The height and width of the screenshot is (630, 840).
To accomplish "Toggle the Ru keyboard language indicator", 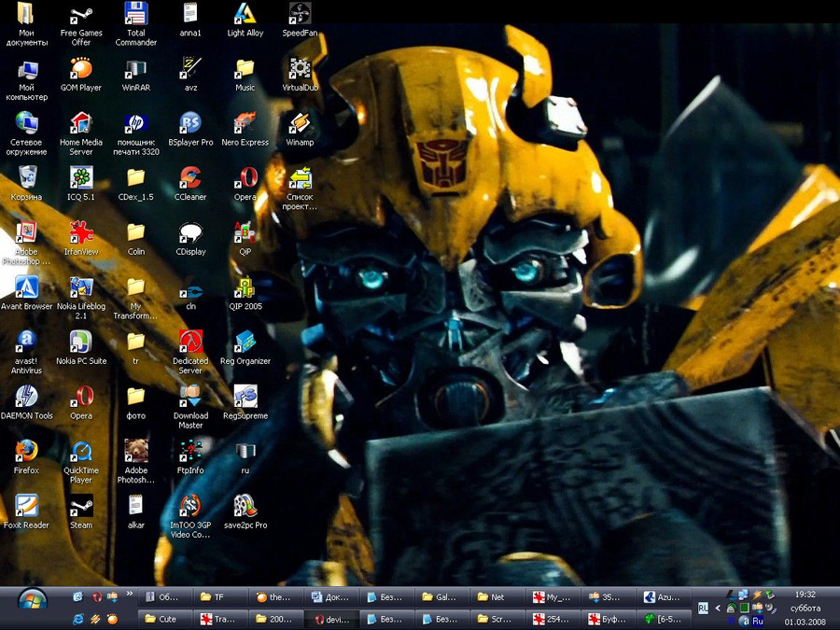I will [x=758, y=621].
